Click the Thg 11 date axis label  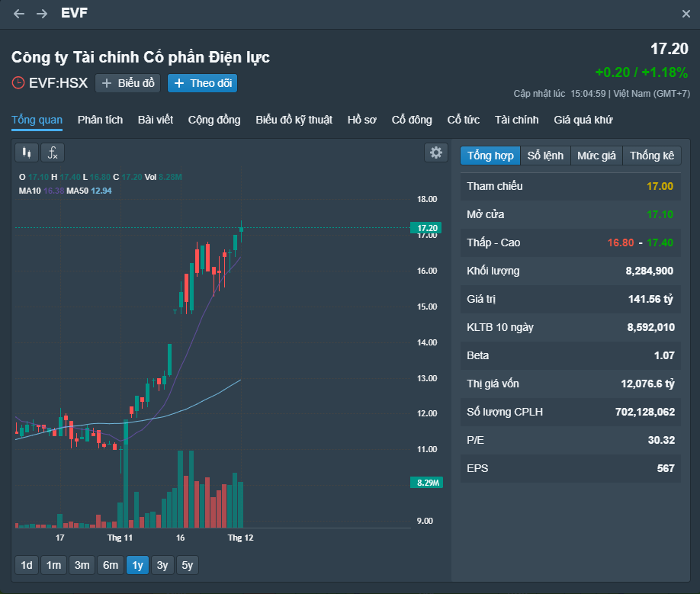point(120,538)
